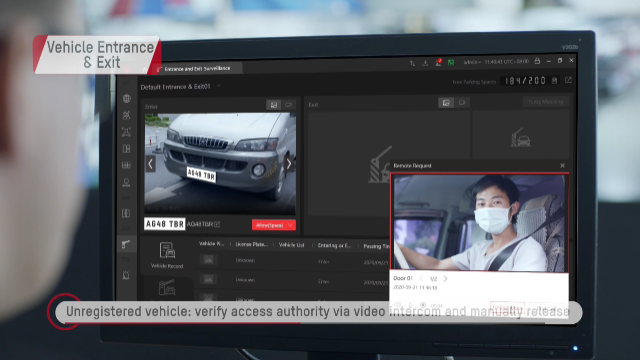This screenshot has width=640, height=360.
Task: Select the barrier gate sidebar icon
Action: tap(126, 244)
